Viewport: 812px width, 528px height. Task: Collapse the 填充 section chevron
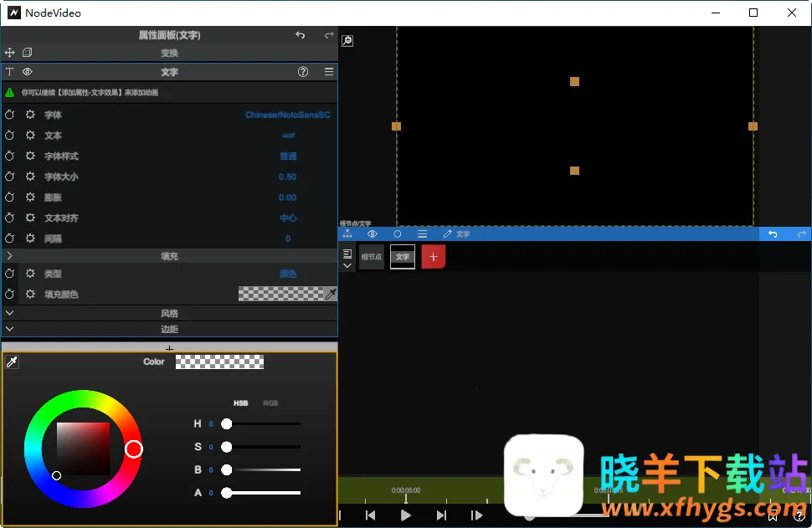[x=9, y=256]
